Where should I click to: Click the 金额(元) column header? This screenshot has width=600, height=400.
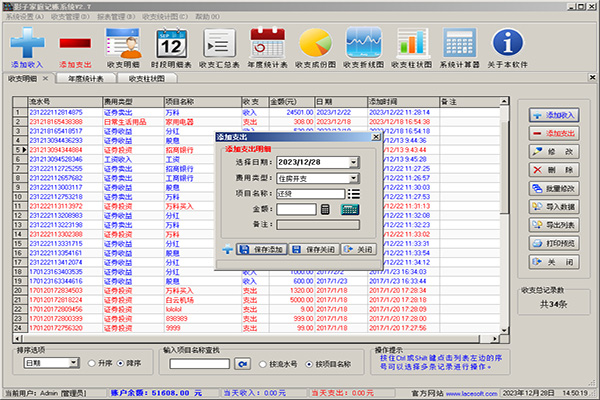pyautogui.click(x=291, y=102)
